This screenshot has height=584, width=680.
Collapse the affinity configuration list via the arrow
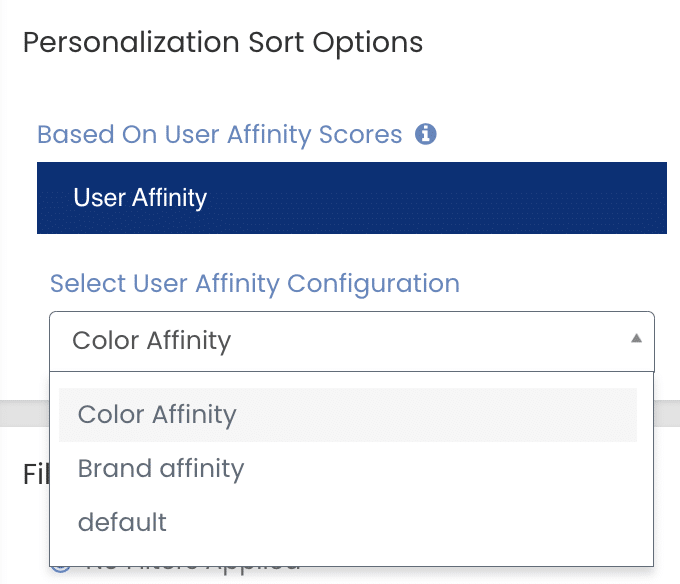coord(636,339)
